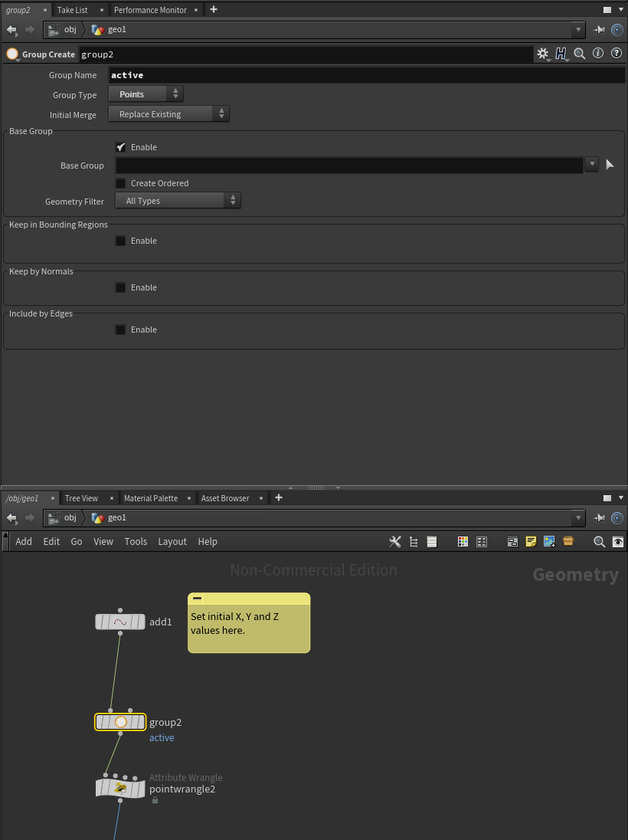Open help for Group Create node
This screenshot has width=628, height=840.
[616, 54]
